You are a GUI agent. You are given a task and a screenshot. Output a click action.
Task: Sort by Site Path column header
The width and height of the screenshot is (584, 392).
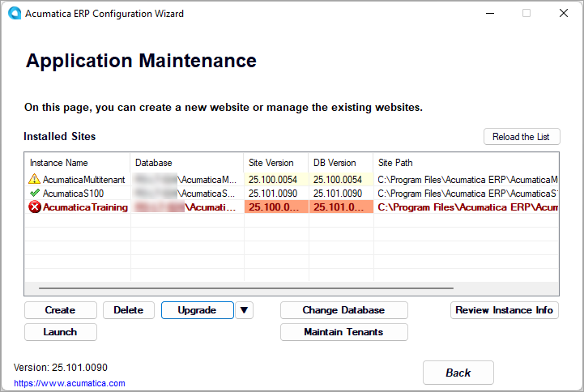(466, 163)
